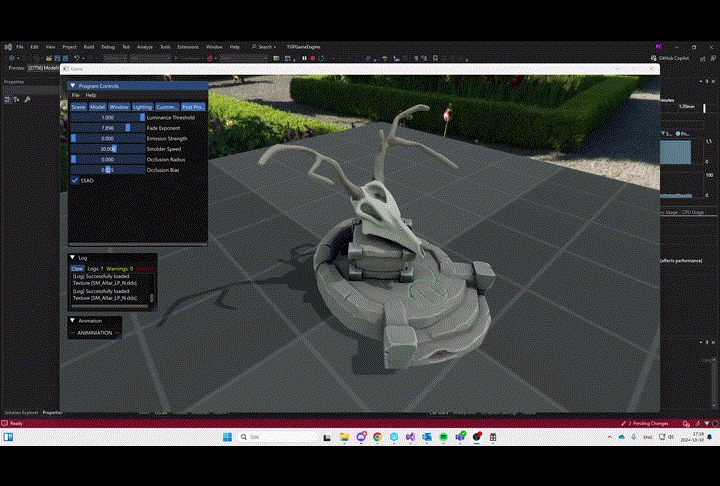
Task: Click the Ready status text in status bar
Action: click(x=16, y=424)
